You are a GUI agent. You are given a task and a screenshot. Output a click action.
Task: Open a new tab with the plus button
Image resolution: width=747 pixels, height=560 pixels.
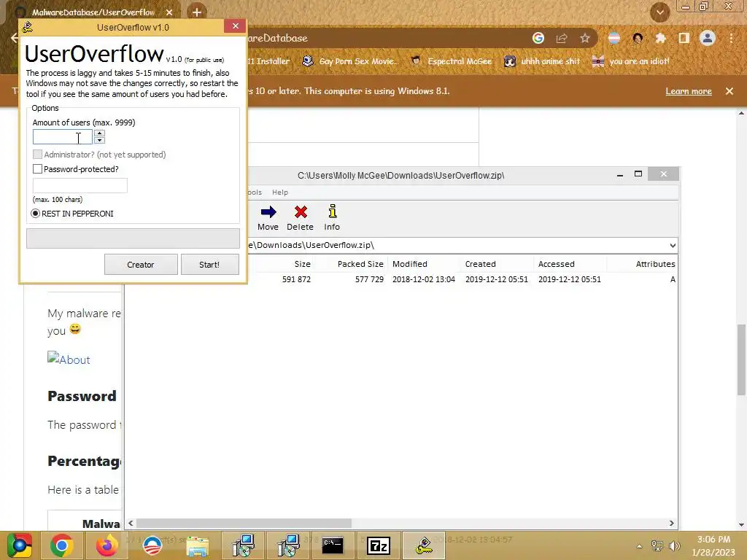197,12
